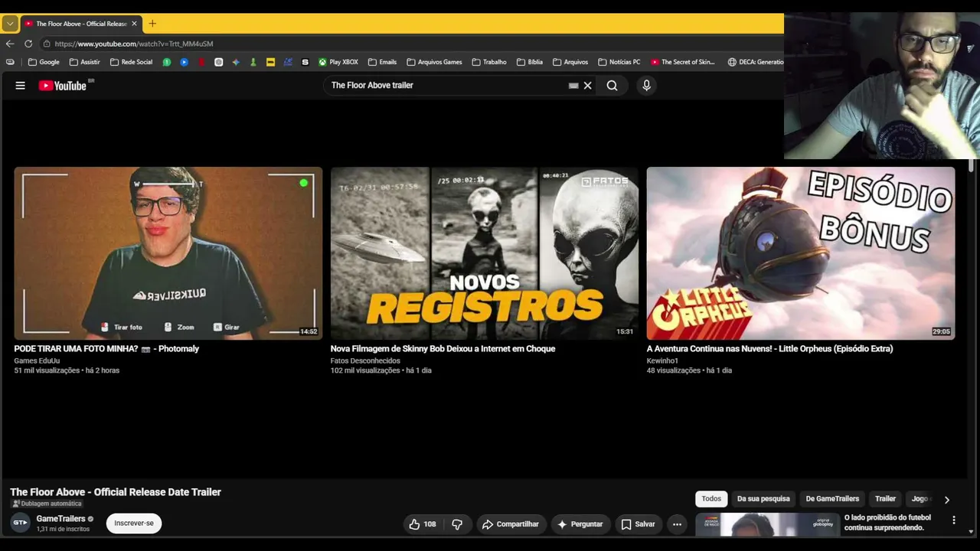Open a new browser tab
The image size is (980, 551).
coord(152,24)
